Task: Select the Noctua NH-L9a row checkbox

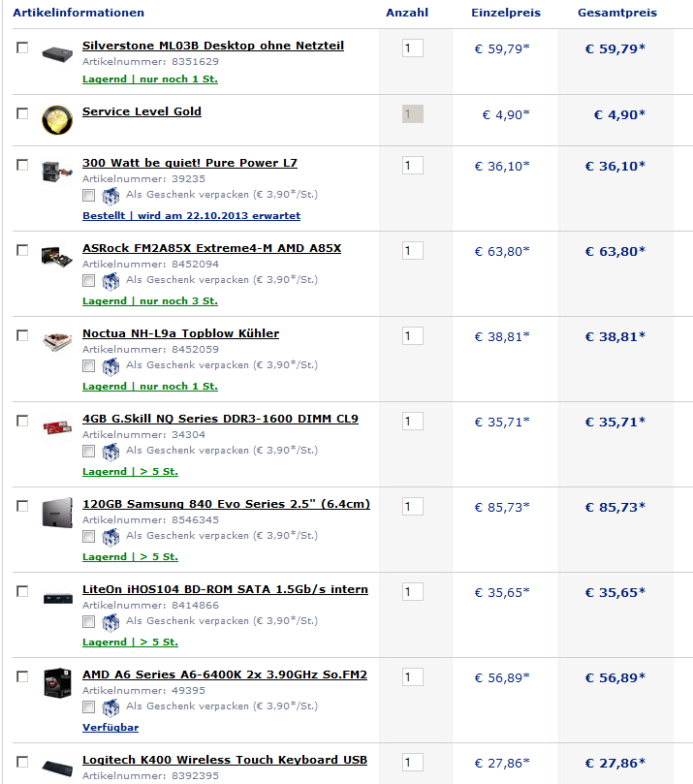Action: coord(22,335)
